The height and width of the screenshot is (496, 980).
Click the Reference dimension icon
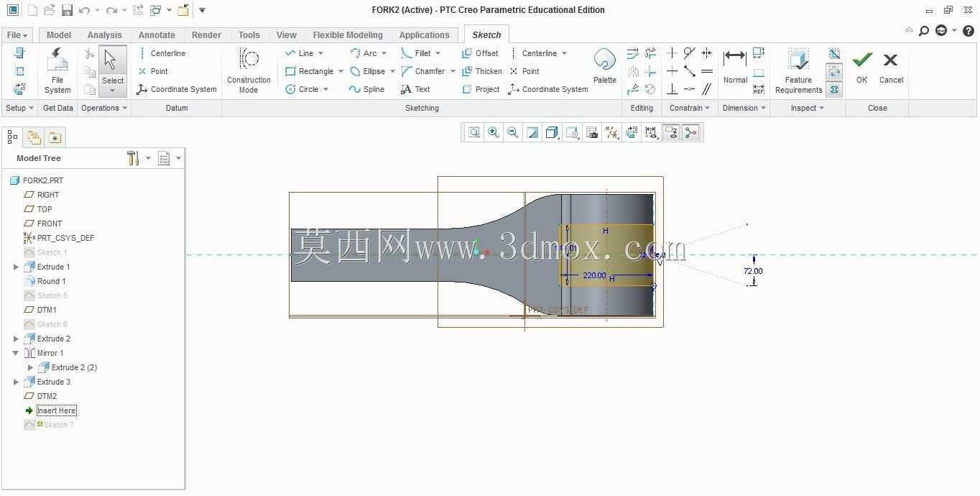pyautogui.click(x=759, y=89)
